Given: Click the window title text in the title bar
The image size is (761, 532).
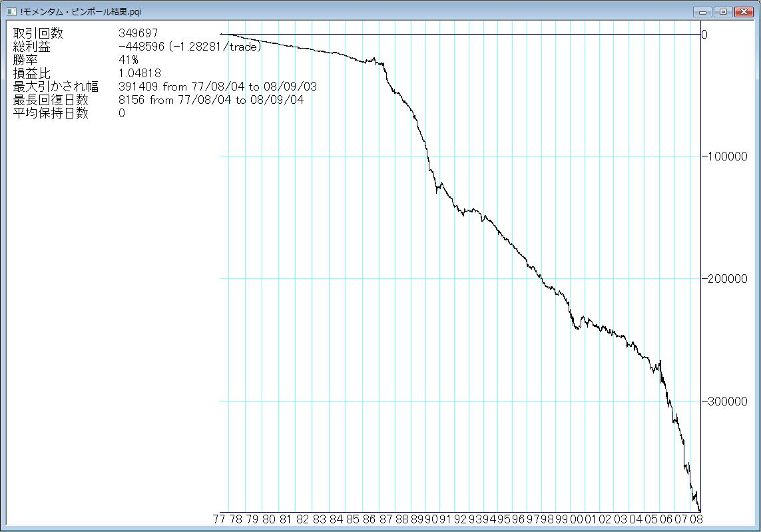Looking at the screenshot, I should (x=81, y=11).
